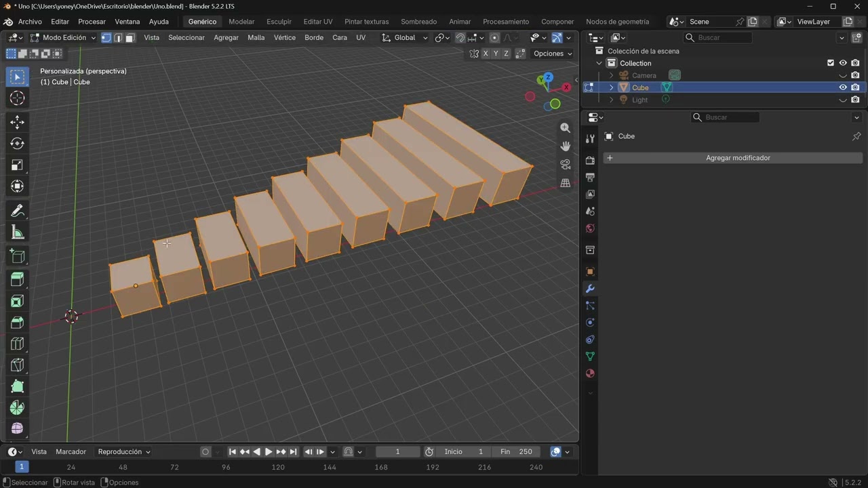Expand the Camera tree item

(x=611, y=75)
